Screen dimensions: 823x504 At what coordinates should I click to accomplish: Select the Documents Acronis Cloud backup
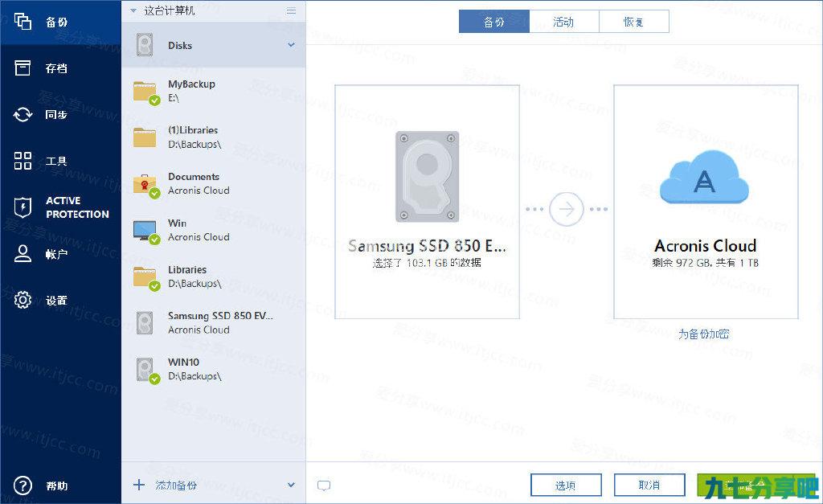tap(213, 184)
